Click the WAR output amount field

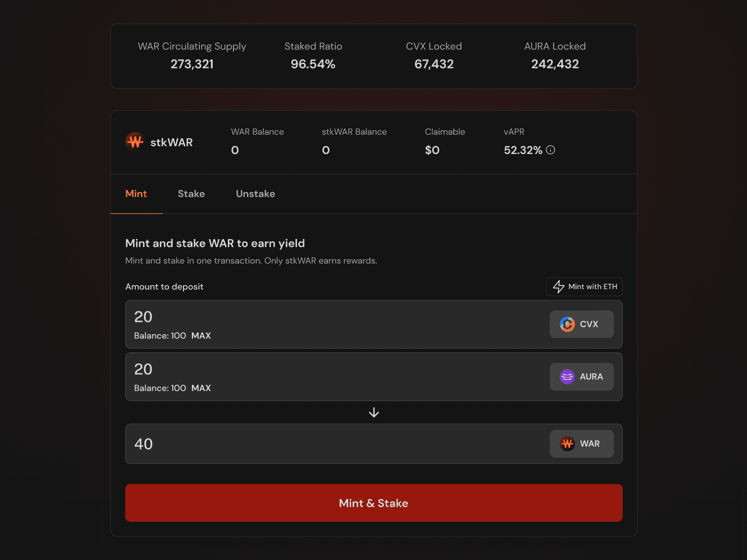(374, 444)
